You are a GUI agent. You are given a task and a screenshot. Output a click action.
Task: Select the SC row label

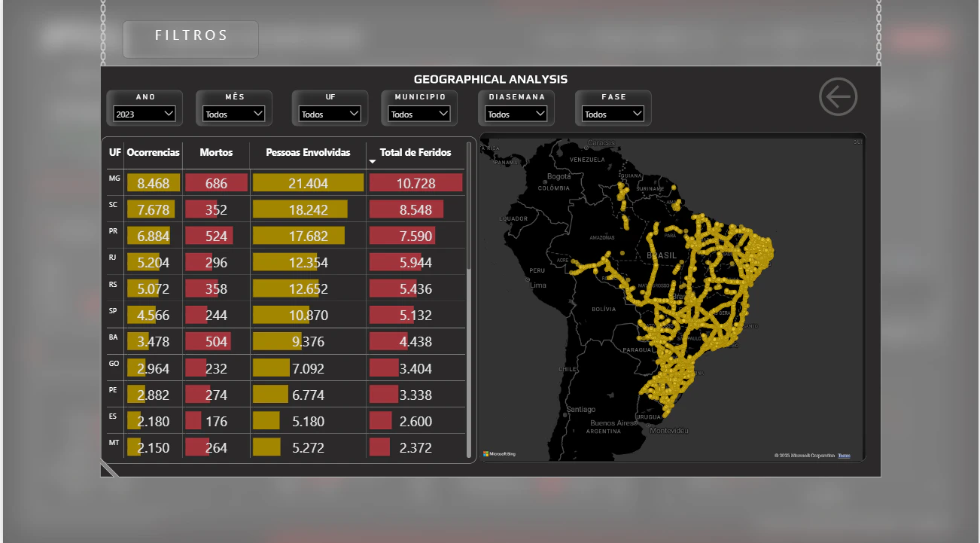pyautogui.click(x=113, y=205)
